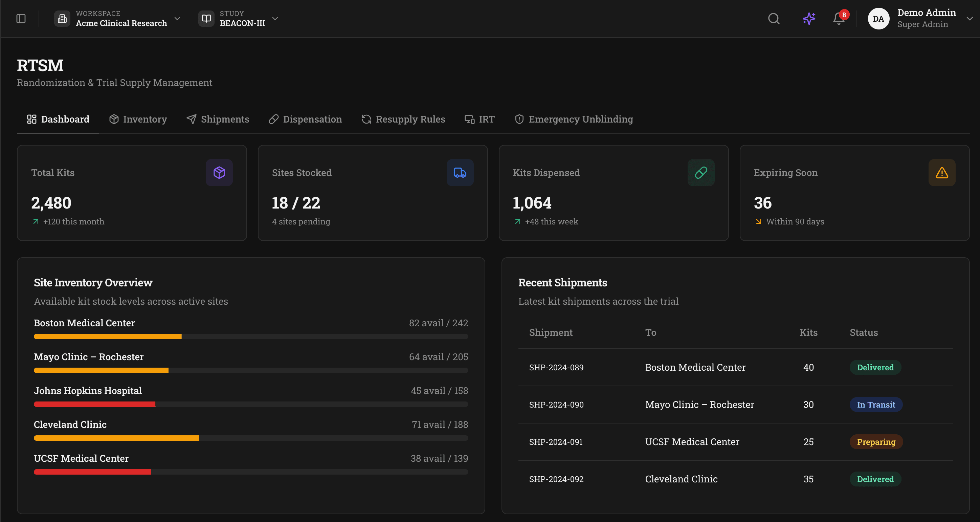Open the Demo Admin account chevron
This screenshot has height=522, width=980.
coord(970,19)
